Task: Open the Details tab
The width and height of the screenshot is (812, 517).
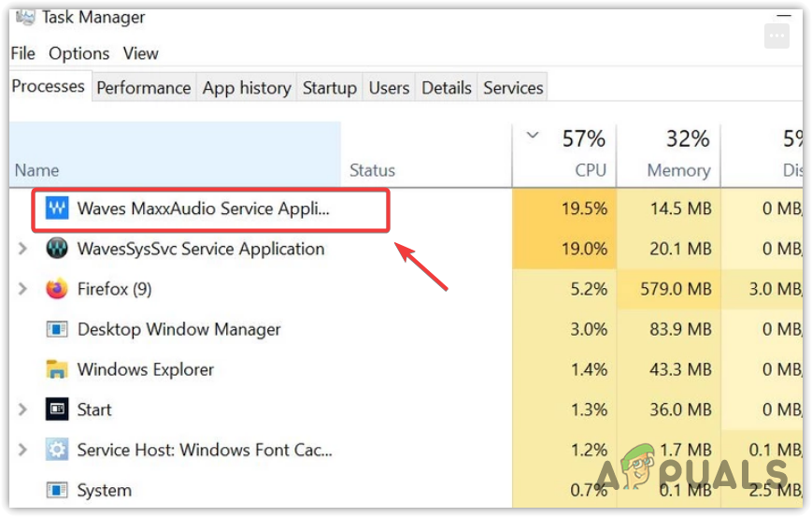Action: 446,88
